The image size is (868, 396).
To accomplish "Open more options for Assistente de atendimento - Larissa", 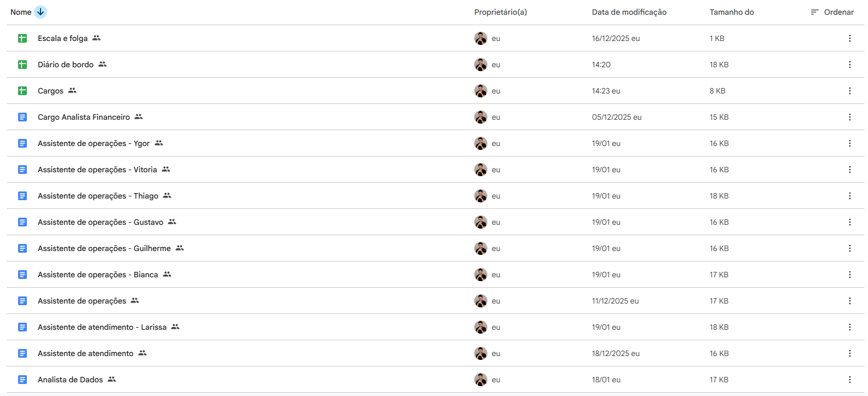I will tap(849, 327).
